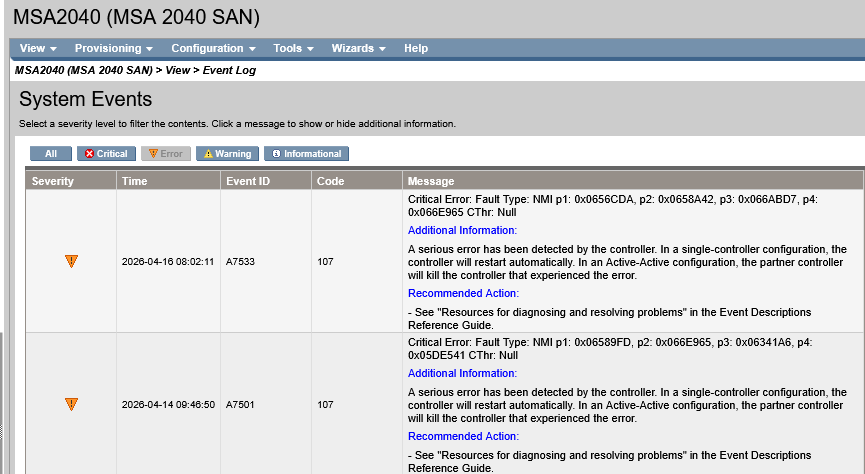Click the Message column header
Viewport: 865px width, 474px height.
click(633, 181)
